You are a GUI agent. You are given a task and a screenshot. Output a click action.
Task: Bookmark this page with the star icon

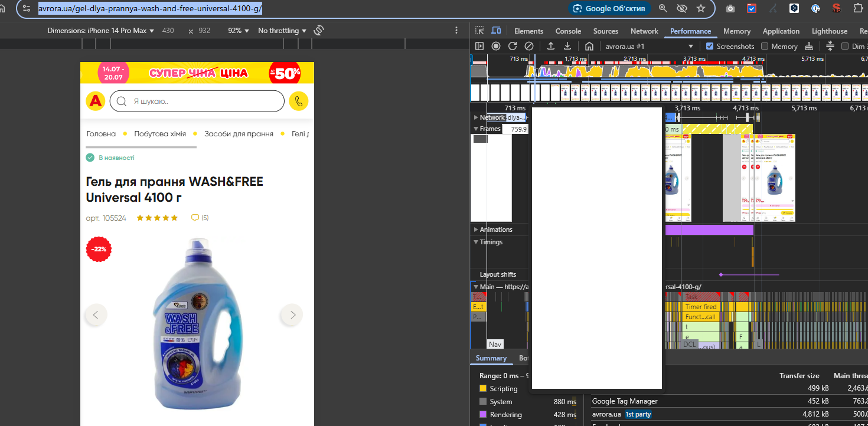coord(701,8)
